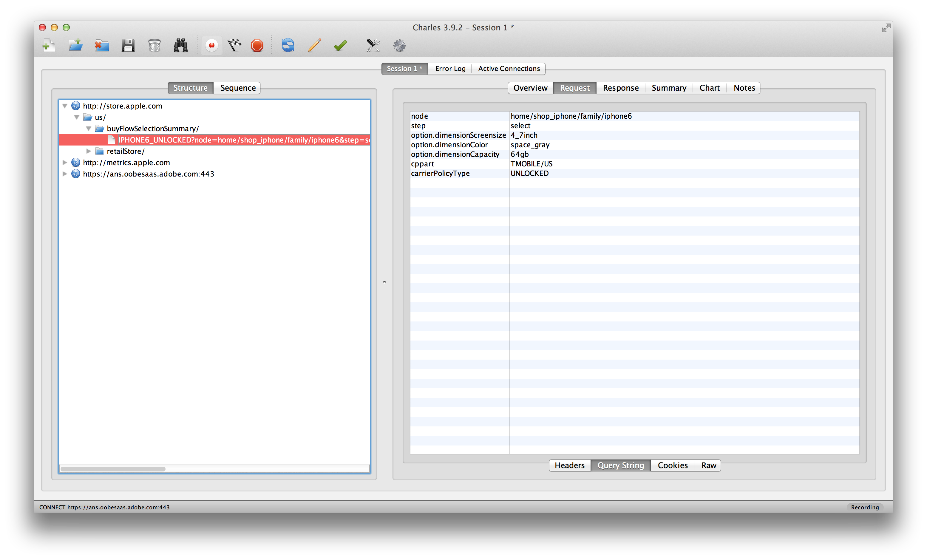Open the Active Connections tab
This screenshot has width=927, height=560.
(509, 69)
